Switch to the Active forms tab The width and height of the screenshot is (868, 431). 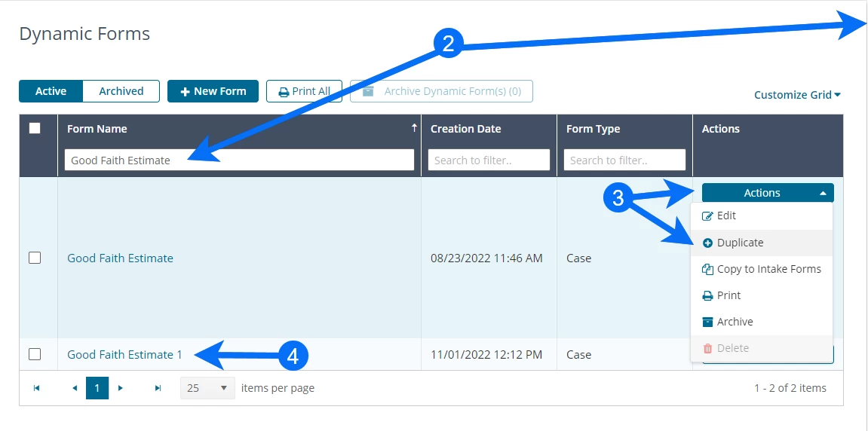(x=51, y=91)
